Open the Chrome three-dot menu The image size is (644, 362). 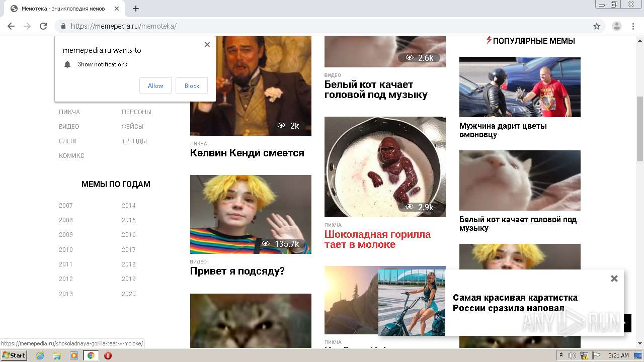[x=633, y=26]
